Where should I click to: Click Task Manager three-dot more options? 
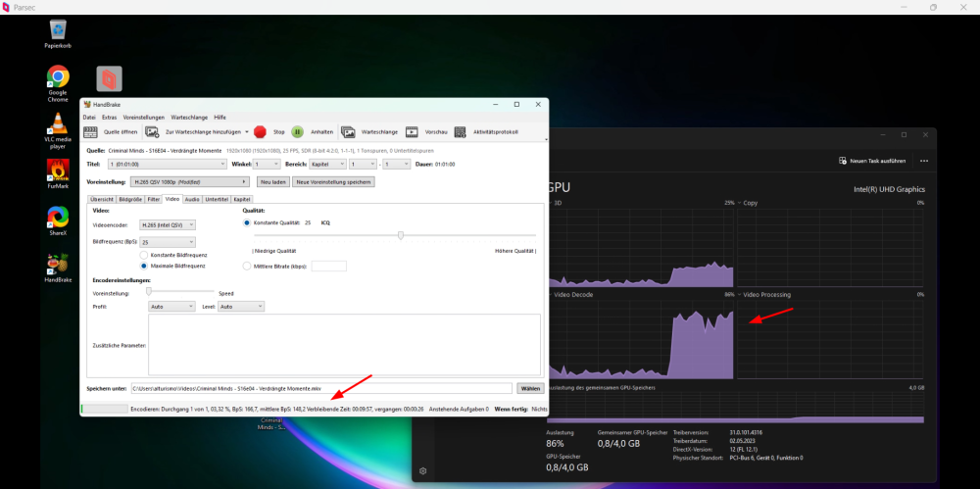tap(924, 161)
